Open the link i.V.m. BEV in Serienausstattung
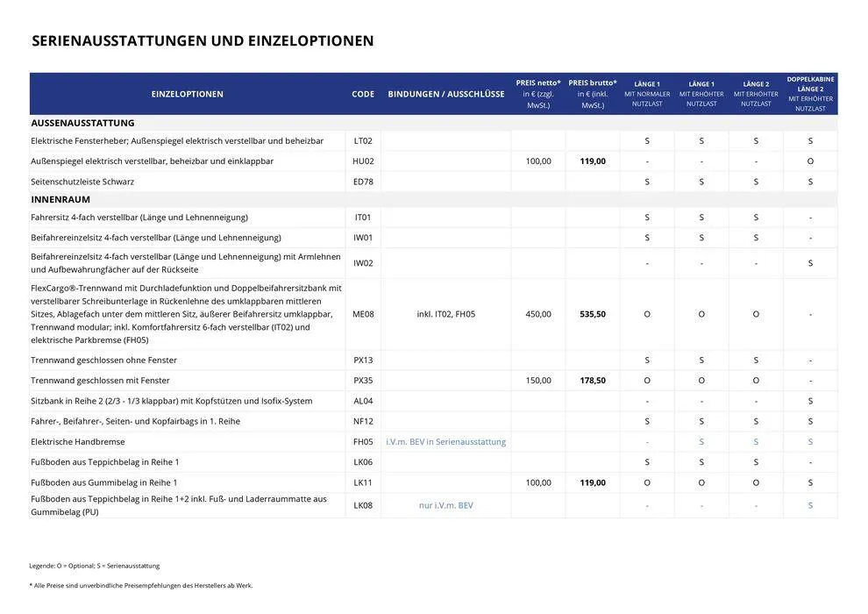The image size is (868, 614). coord(447,441)
